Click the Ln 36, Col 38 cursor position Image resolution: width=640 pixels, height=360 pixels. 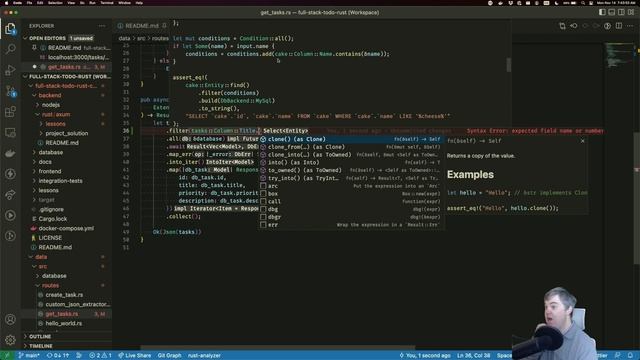[473, 356]
